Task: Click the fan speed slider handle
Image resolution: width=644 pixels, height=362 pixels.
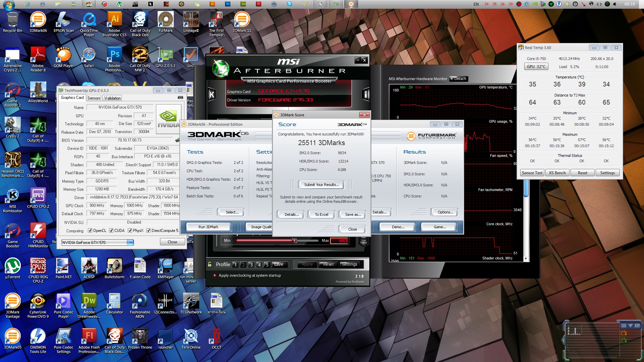Action: click(x=294, y=240)
